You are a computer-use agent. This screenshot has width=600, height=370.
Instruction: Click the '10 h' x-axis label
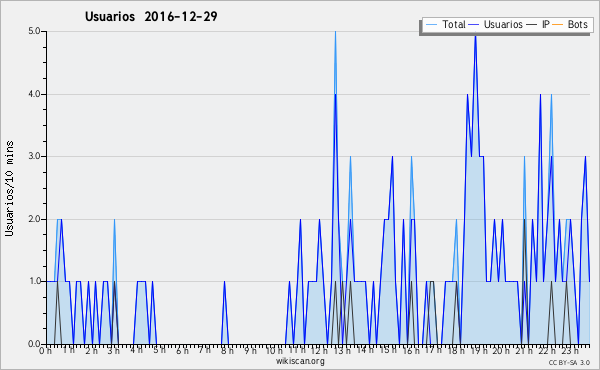tap(274, 351)
